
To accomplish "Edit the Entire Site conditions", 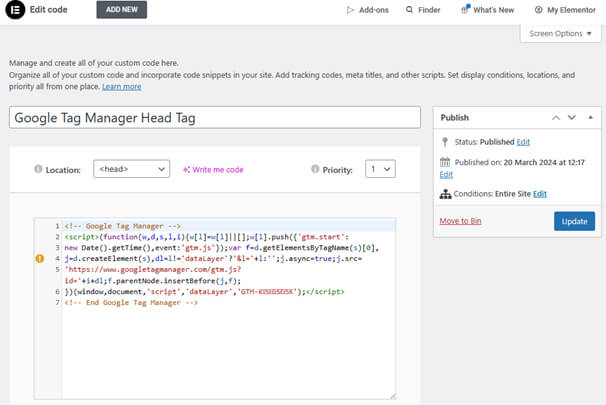I will (540, 194).
